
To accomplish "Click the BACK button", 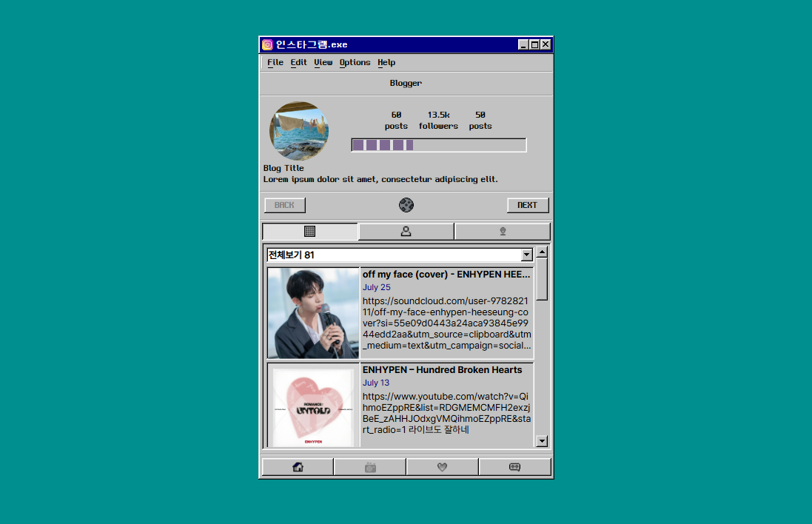I will pos(285,205).
